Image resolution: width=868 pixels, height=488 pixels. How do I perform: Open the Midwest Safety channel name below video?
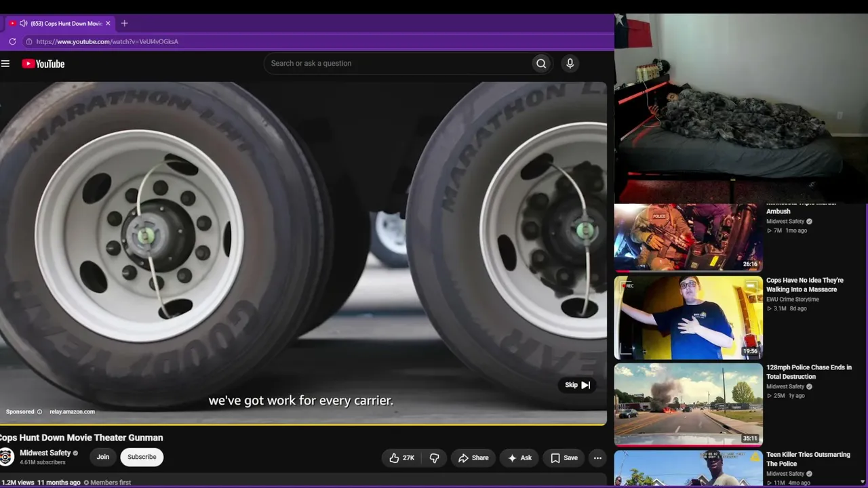click(45, 453)
